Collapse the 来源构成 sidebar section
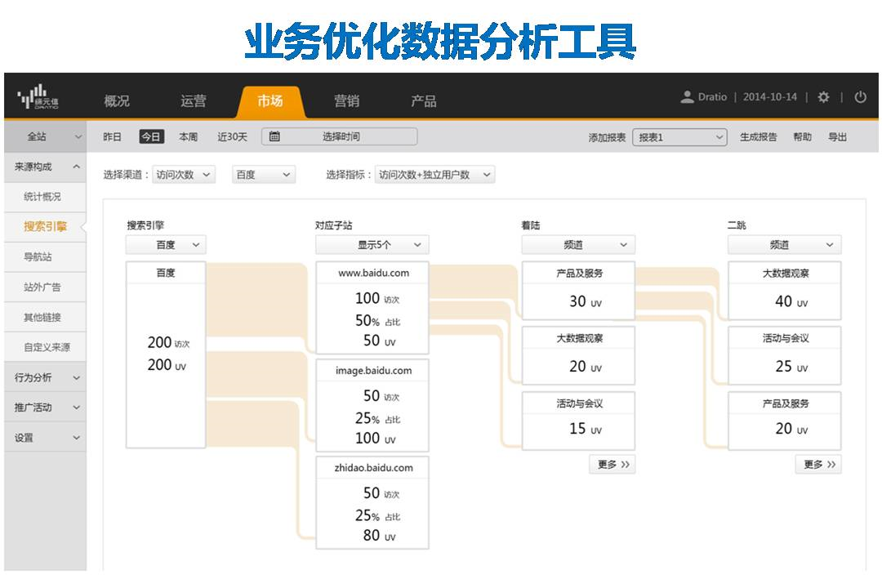This screenshot has height=588, width=882. coord(46,167)
